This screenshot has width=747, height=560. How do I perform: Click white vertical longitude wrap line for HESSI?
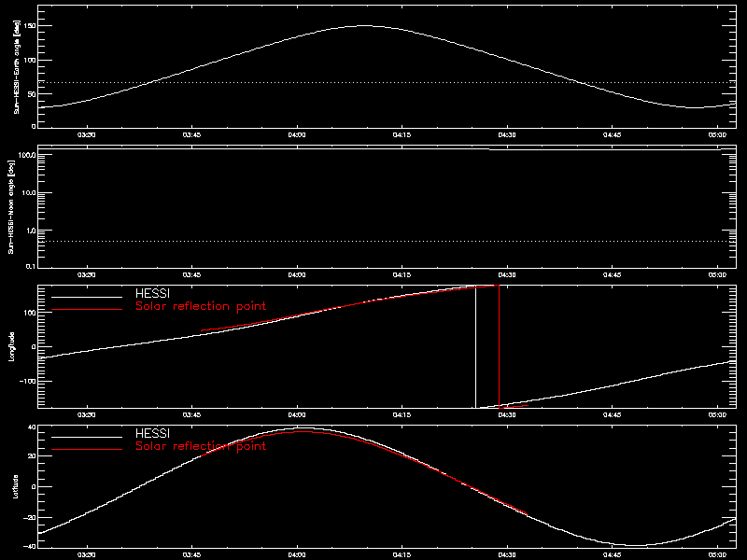(x=475, y=346)
